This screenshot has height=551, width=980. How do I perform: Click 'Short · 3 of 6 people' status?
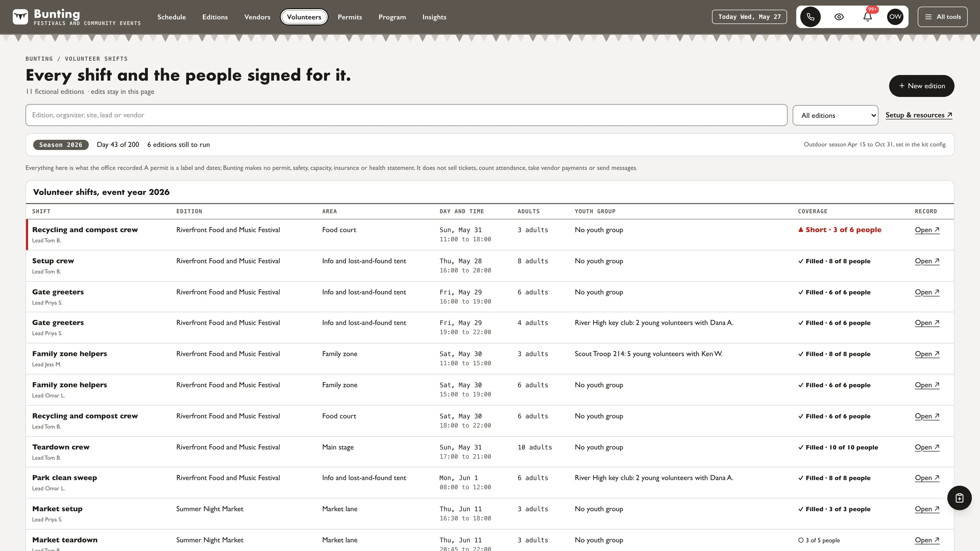(840, 230)
